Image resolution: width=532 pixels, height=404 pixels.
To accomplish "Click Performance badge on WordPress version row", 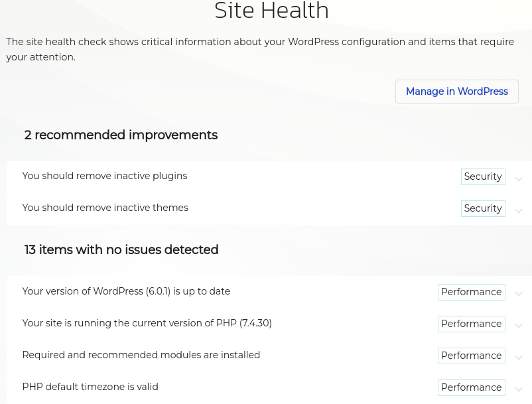I will click(x=471, y=292).
